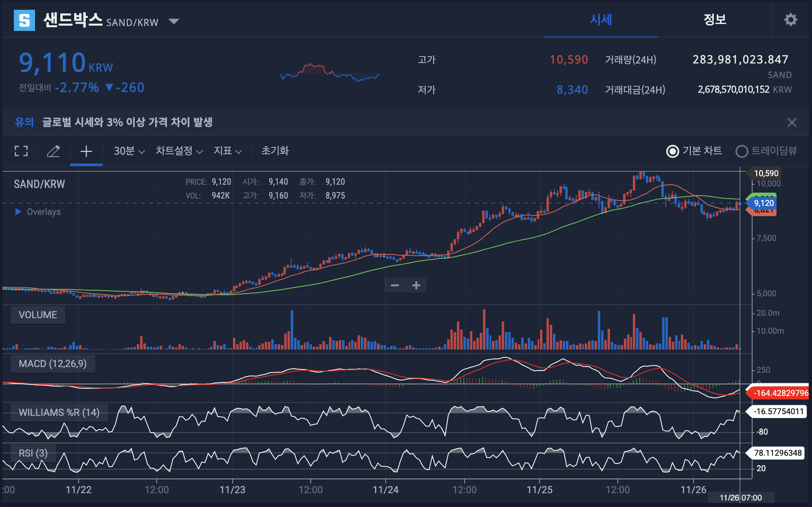Zoom out chart with minus button
Viewport: 812px width, 507px height.
point(395,285)
